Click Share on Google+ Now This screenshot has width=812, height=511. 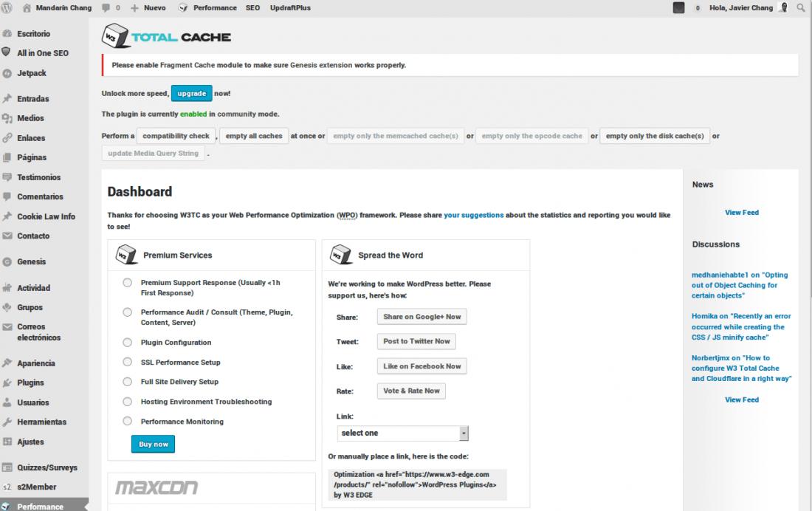coord(422,317)
